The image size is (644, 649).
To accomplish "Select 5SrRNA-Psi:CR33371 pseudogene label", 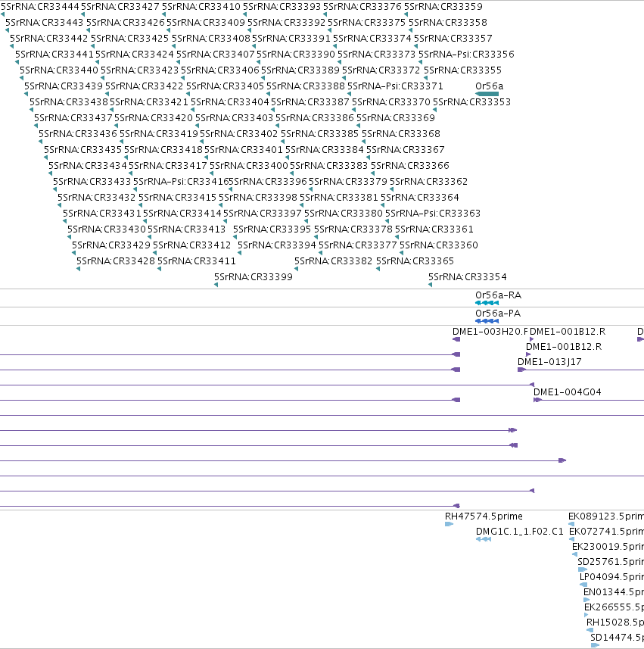I will point(395,86).
